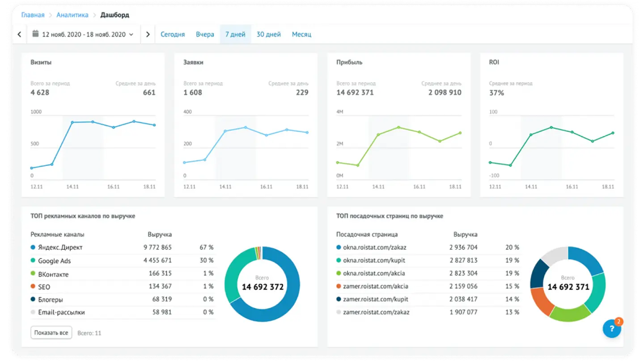Open date range dropdown 12 нояб. 2020 - 18 нояб. 2020
Image resolution: width=644 pixels, height=361 pixels.
click(x=83, y=34)
